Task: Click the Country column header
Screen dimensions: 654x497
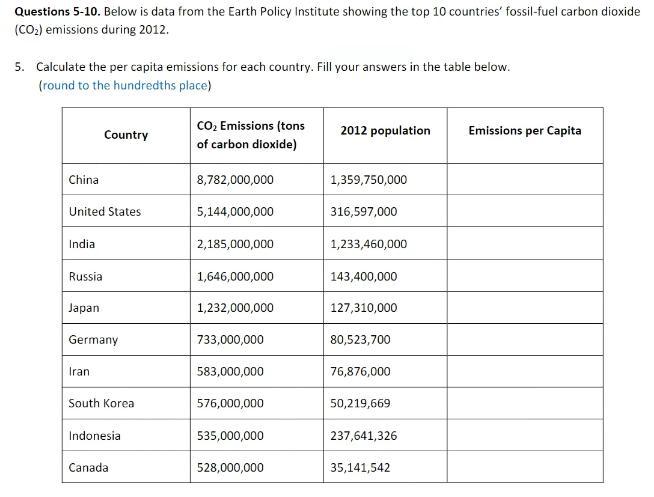Action: tap(125, 135)
